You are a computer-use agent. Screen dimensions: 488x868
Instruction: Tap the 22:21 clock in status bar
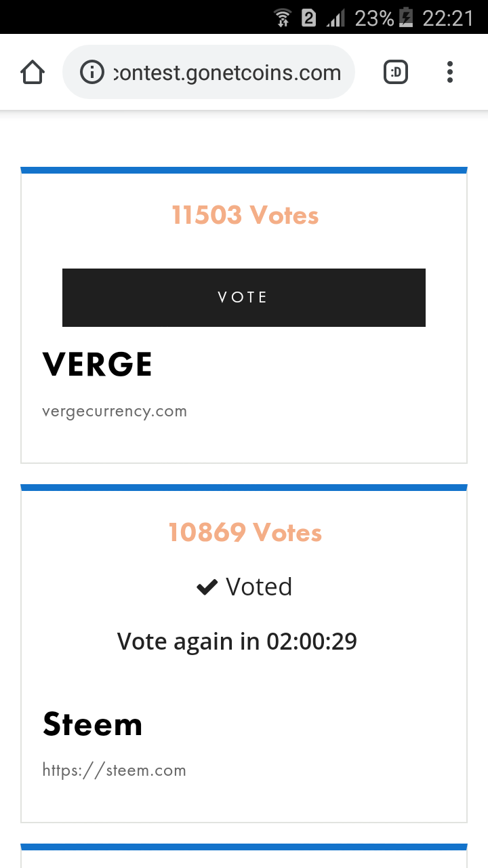(447, 18)
